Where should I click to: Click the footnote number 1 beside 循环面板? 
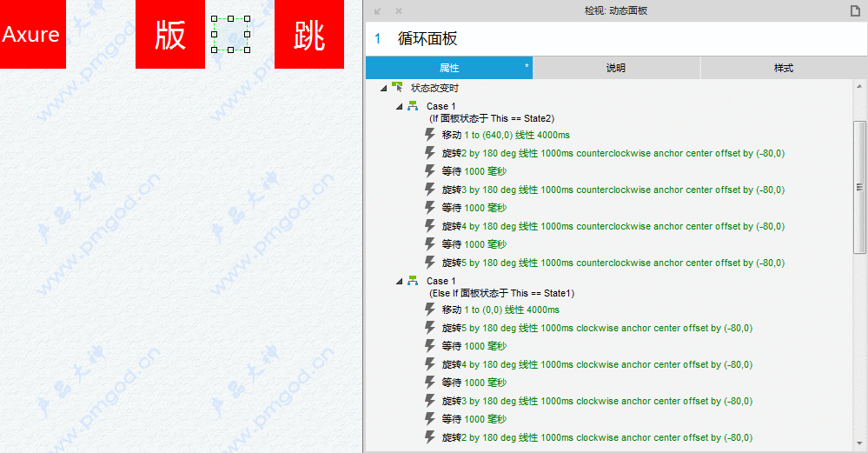378,39
